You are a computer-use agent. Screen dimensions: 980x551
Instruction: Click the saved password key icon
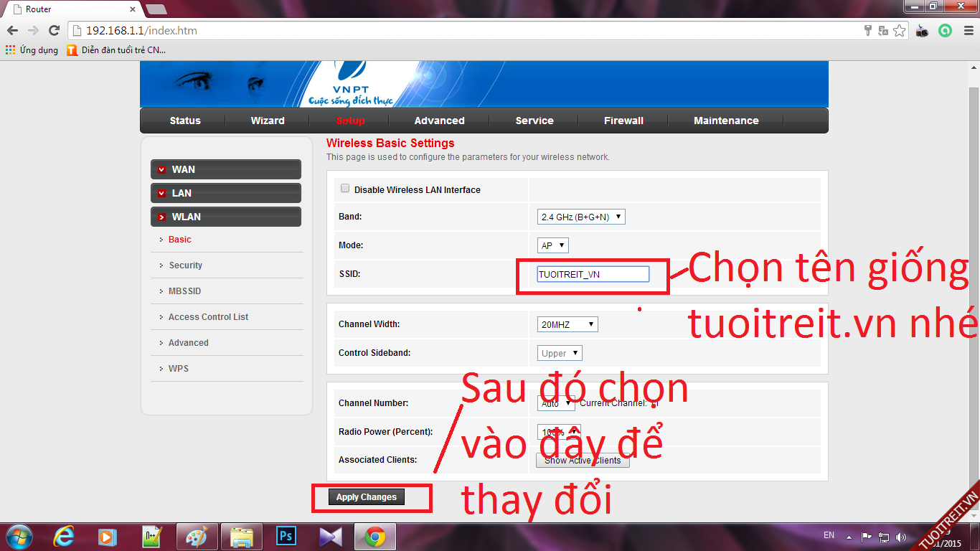coord(868,31)
